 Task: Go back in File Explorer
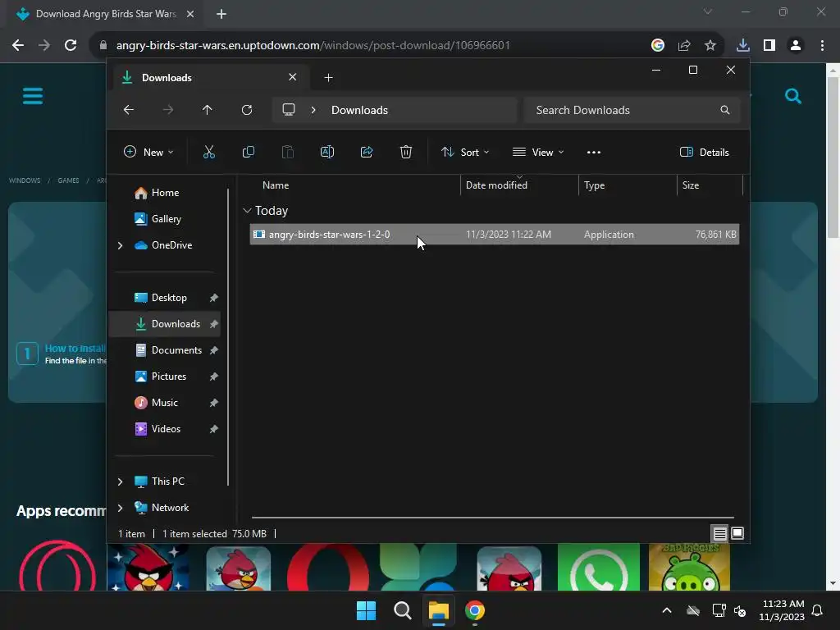(129, 110)
